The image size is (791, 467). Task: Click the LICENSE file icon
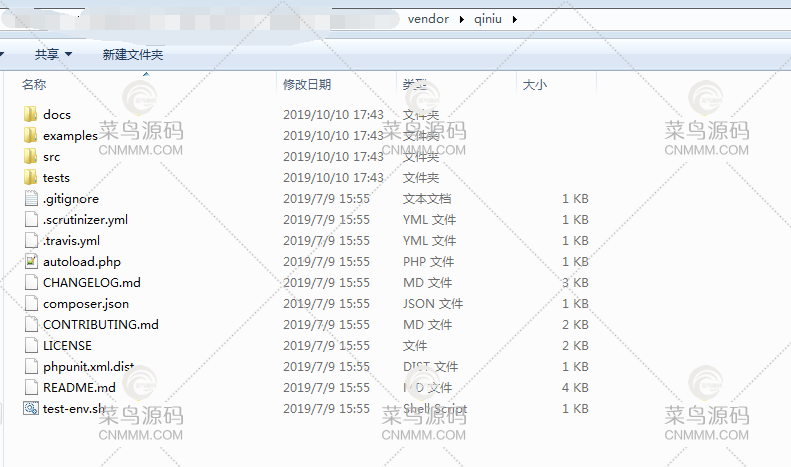(x=31, y=345)
